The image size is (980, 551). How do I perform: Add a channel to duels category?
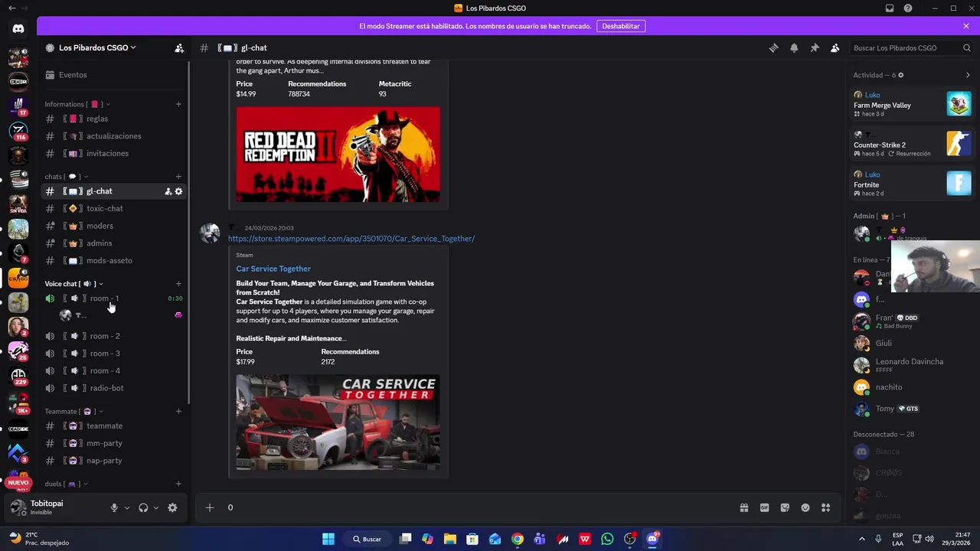point(178,484)
